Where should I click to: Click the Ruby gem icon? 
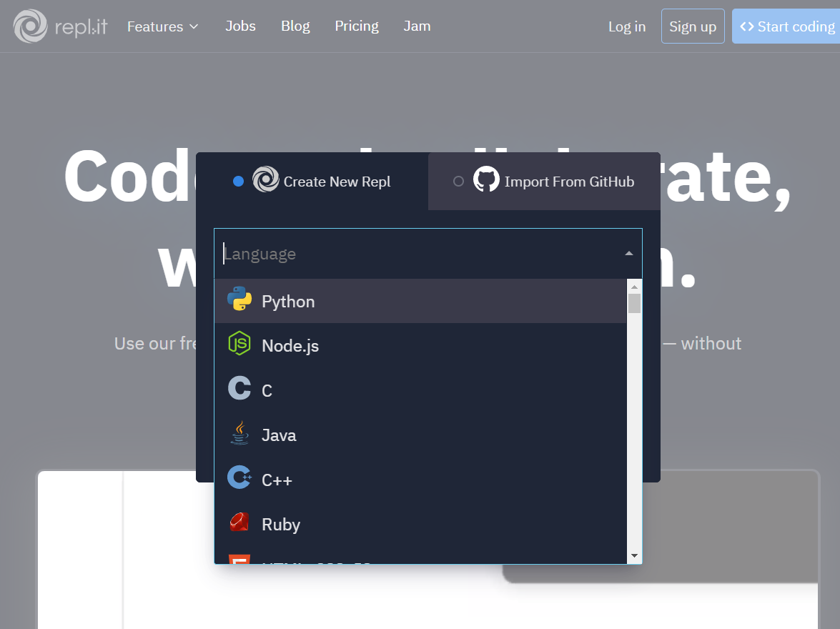click(x=239, y=522)
